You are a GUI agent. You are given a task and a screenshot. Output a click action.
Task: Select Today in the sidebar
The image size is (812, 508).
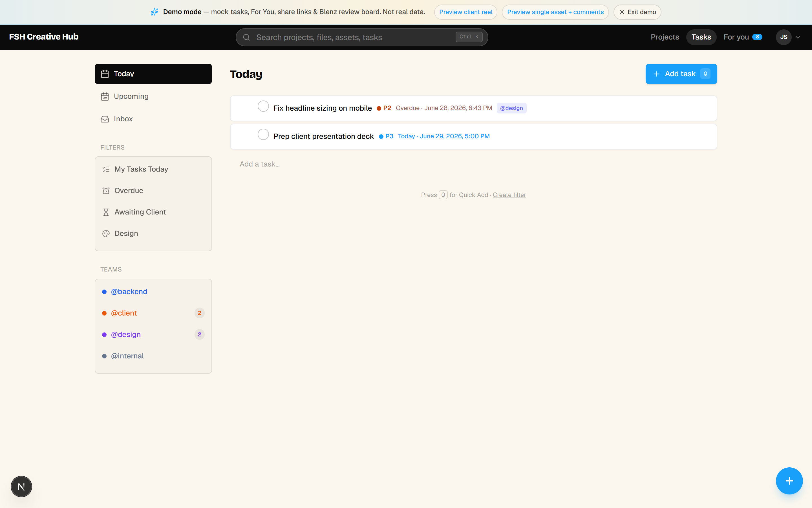point(153,74)
